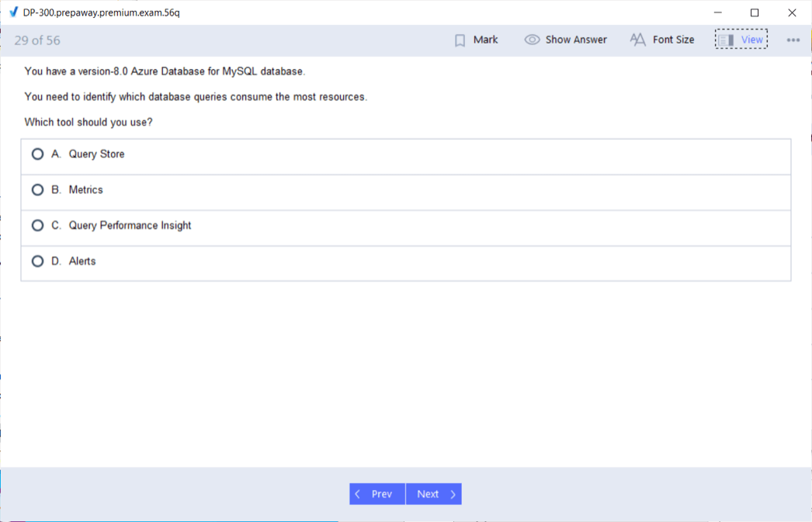Click the Alerts answer text
This screenshot has width=812, height=522.
[82, 261]
